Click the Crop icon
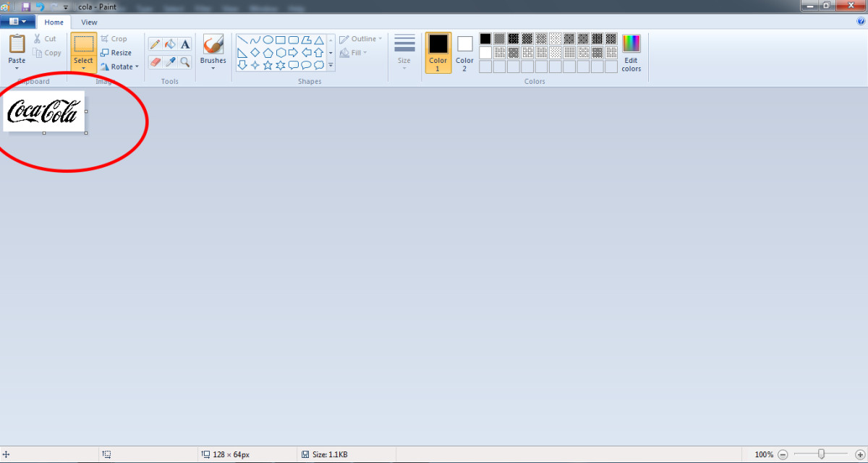 click(x=106, y=39)
